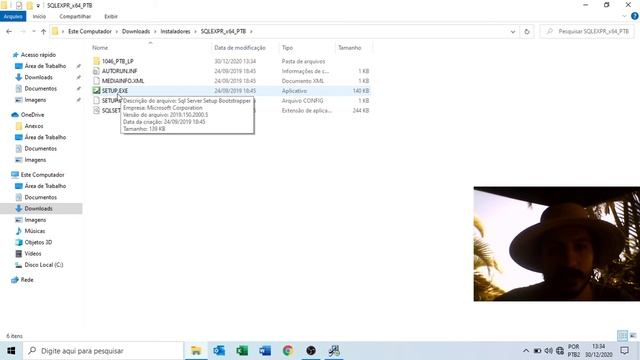Screen dimensions: 640x360
Task: Click the Pesquisar SQLEXPR_x64_PTB search box
Action: pos(588,31)
